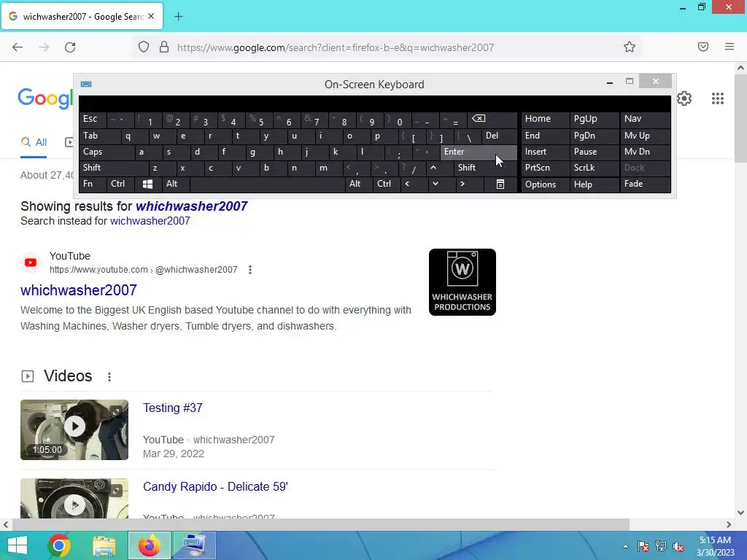Screen dimensions: 747x560
Task: Toggle Insert key on keyboard
Action: (x=545, y=152)
